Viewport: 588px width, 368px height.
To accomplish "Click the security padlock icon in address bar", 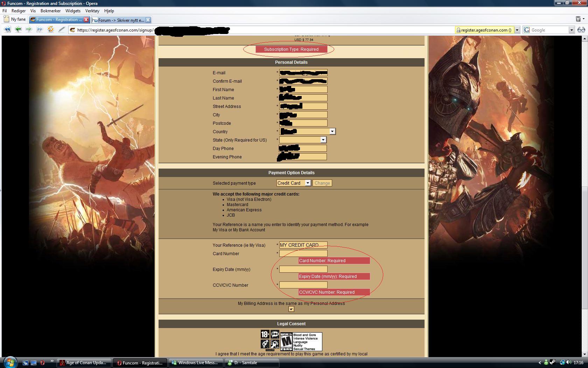I will (458, 30).
